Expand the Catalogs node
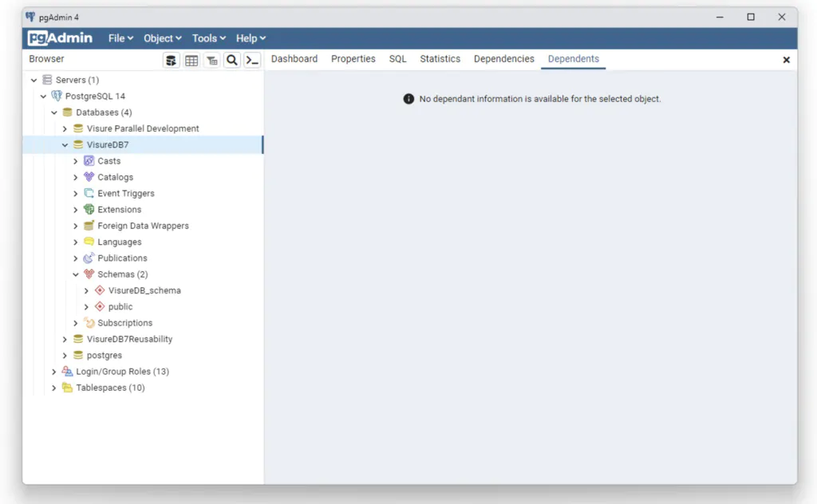The height and width of the screenshot is (504, 817). 76,178
